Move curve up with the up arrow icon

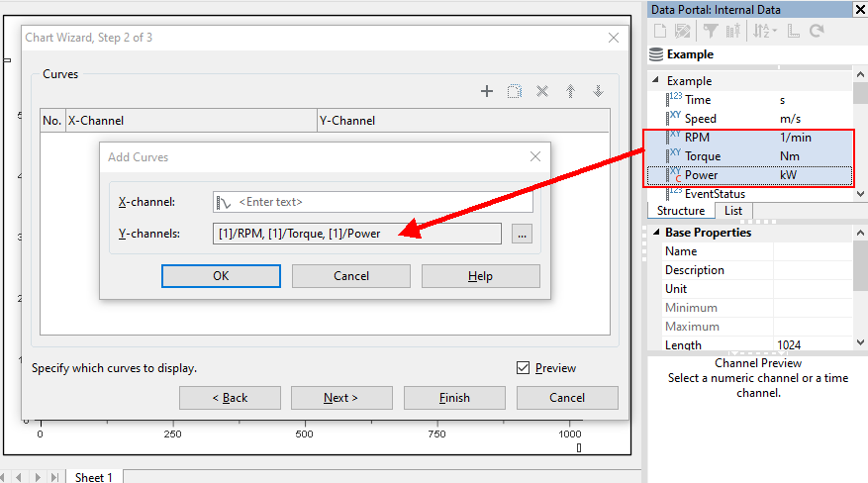(570, 91)
